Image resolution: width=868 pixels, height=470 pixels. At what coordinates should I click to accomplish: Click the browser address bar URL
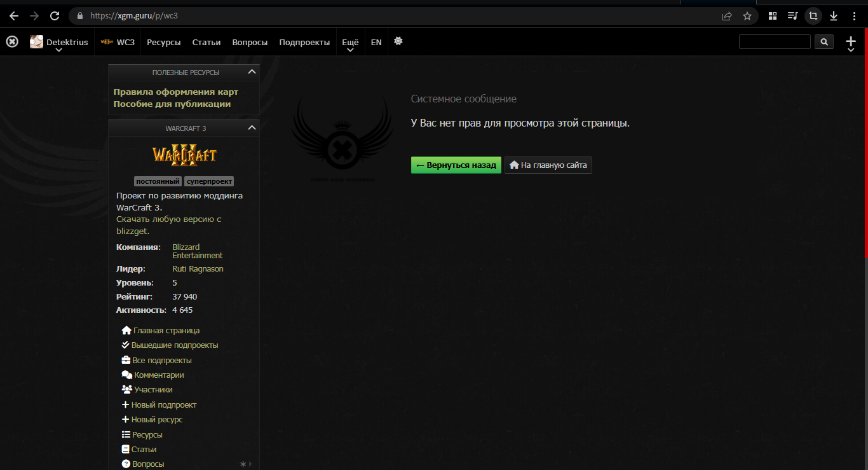(x=134, y=16)
